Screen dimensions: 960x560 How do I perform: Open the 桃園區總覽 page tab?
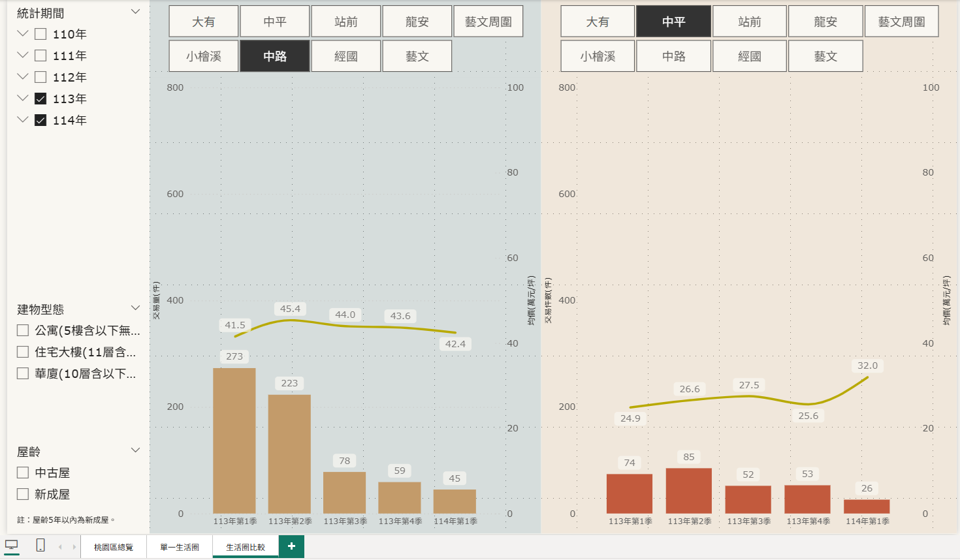pos(114,547)
